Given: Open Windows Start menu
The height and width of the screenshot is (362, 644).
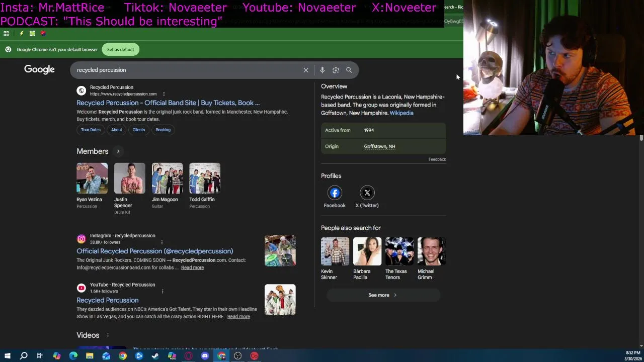Looking at the screenshot, I should point(7,356).
